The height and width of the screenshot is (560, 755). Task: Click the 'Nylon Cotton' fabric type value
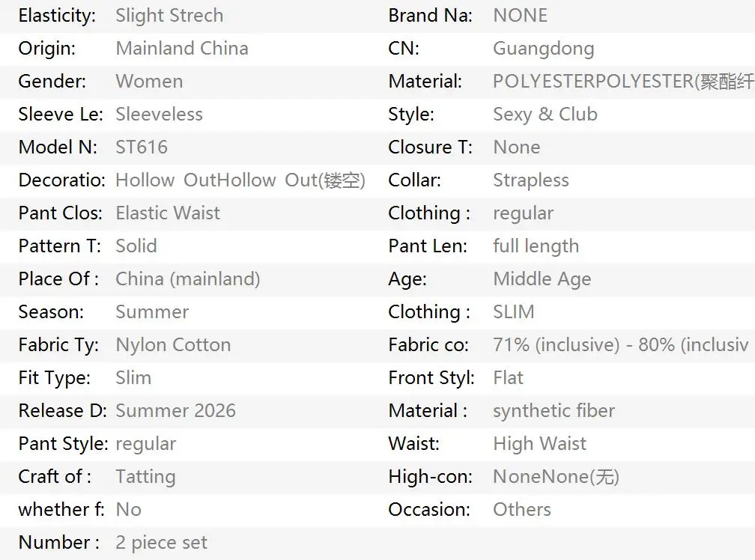[x=173, y=345]
